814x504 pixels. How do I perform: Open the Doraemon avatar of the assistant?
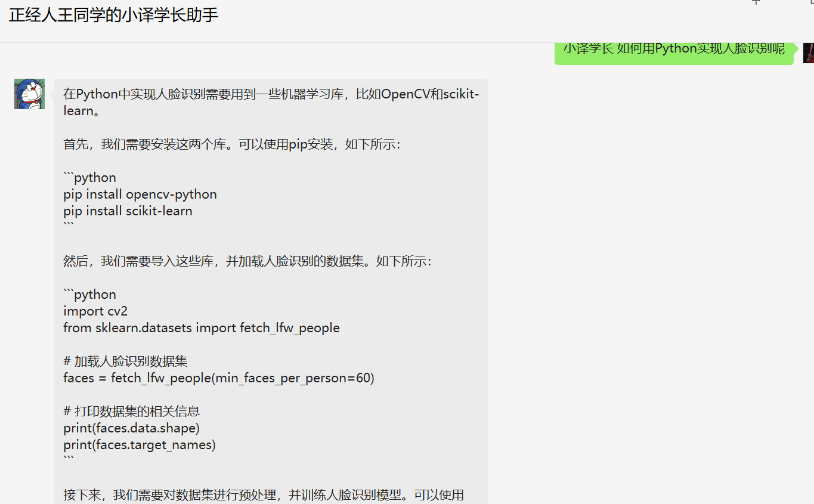pyautogui.click(x=29, y=94)
